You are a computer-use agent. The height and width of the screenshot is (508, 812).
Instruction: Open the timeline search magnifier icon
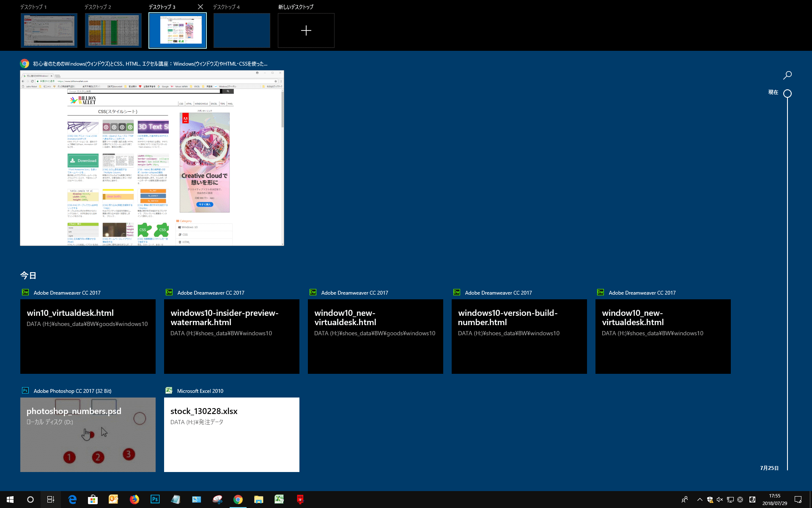click(787, 75)
